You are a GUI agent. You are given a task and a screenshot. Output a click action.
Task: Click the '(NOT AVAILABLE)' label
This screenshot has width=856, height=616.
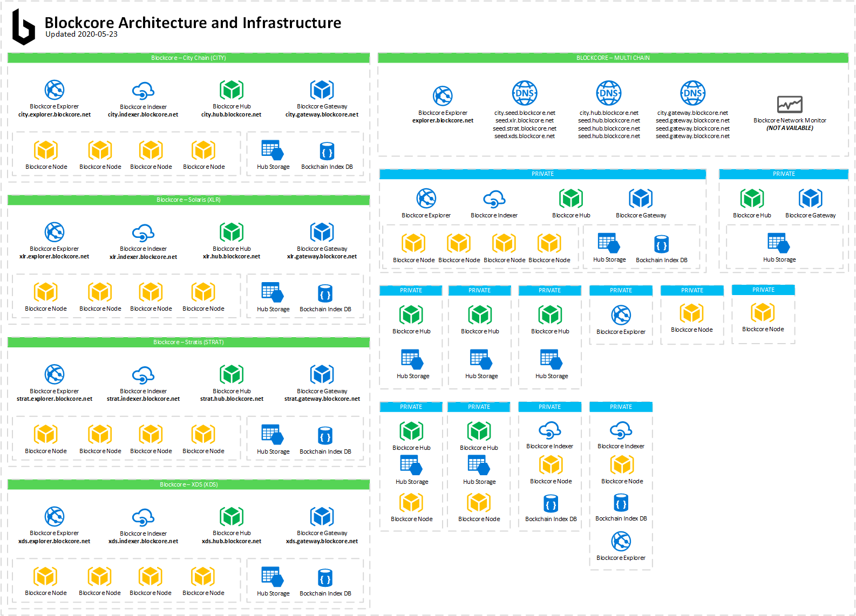790,128
